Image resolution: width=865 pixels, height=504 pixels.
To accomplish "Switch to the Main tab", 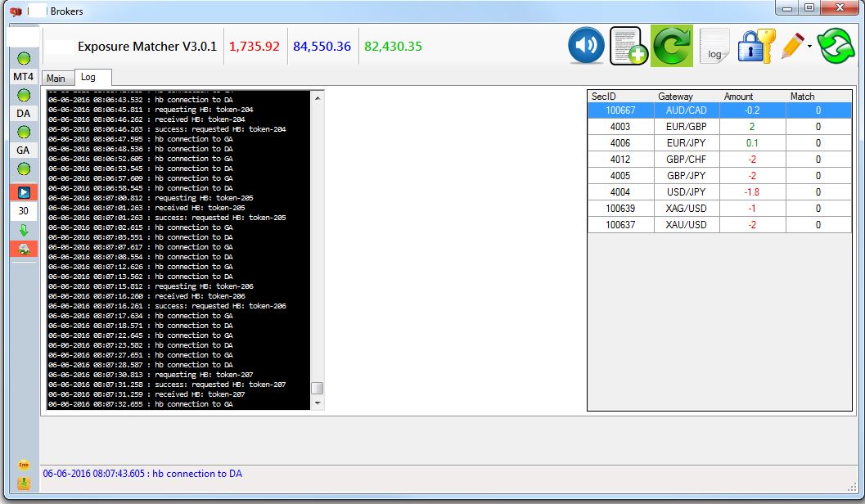I will (56, 79).
